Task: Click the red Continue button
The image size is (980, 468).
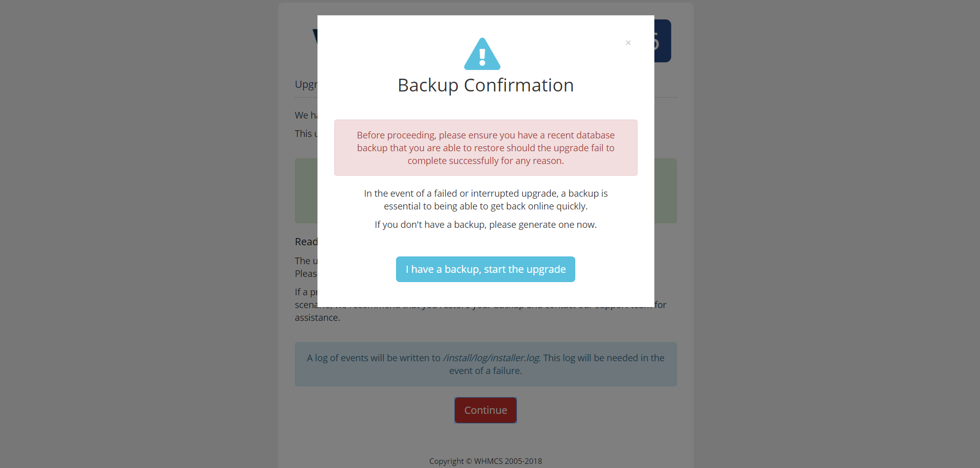Action: (x=485, y=410)
